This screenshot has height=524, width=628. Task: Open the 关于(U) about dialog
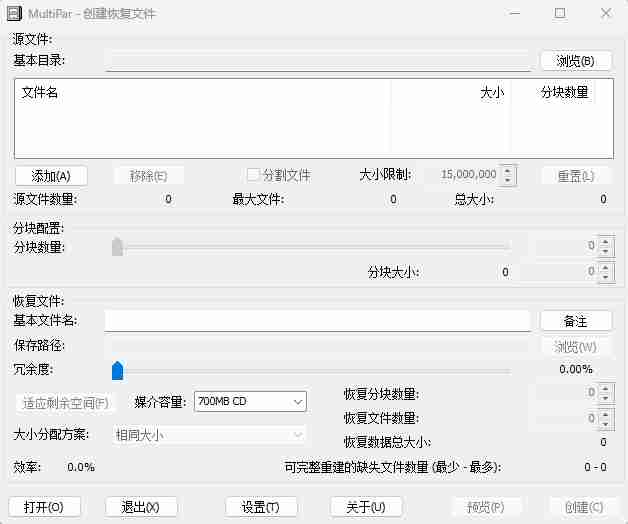pyautogui.click(x=366, y=507)
